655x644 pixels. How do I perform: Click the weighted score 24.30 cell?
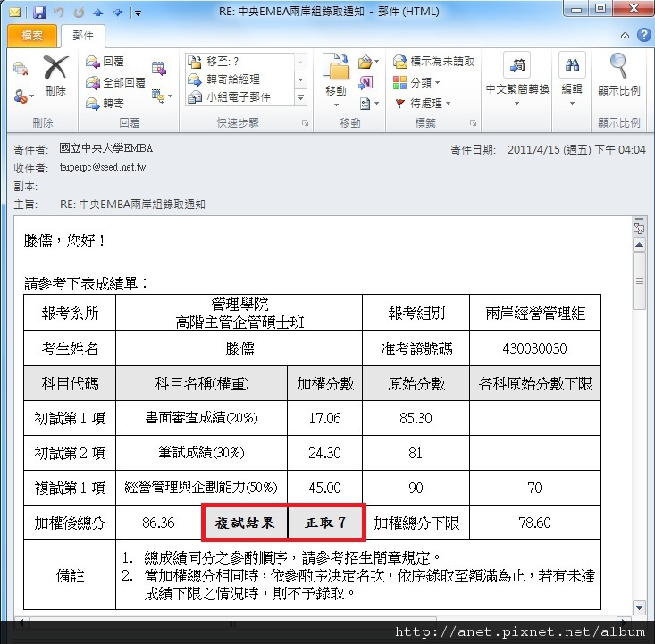pos(324,453)
